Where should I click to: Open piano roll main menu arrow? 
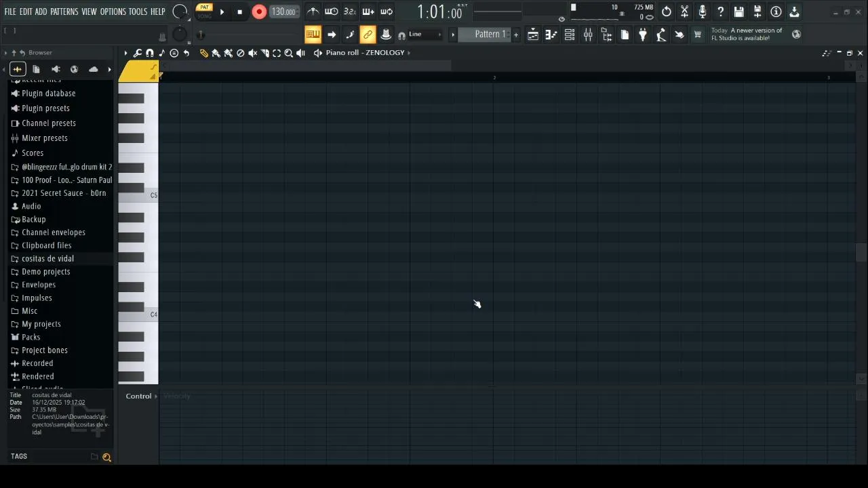125,53
